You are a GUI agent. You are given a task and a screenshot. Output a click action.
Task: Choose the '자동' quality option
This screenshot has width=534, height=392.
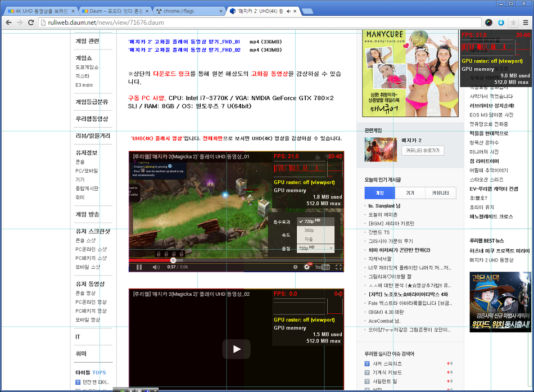315,239
